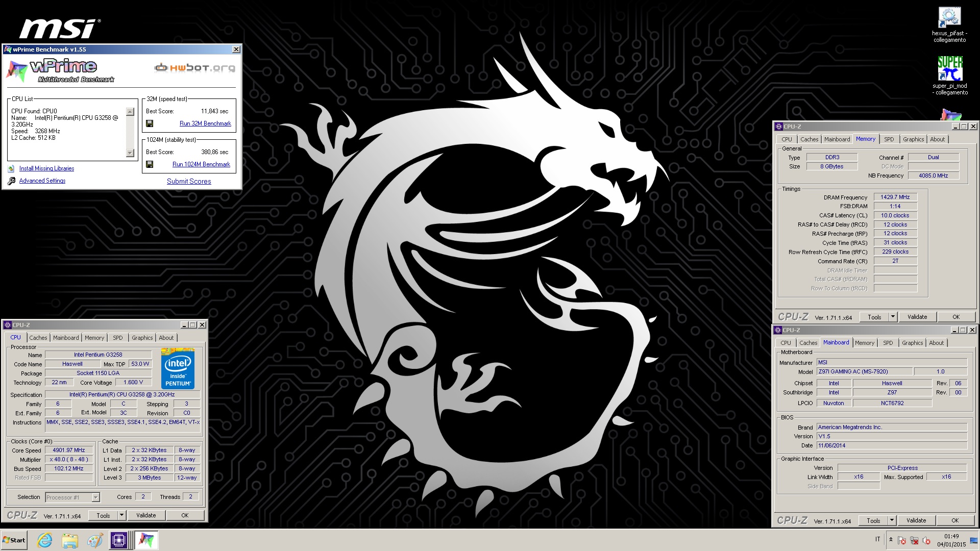This screenshot has width=980, height=551.
Task: Click the NB Frequency value 4085.0 MHz
Action: (x=934, y=176)
